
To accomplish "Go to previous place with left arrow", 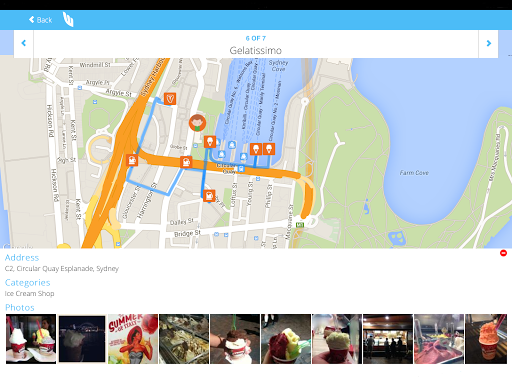I will (x=24, y=43).
